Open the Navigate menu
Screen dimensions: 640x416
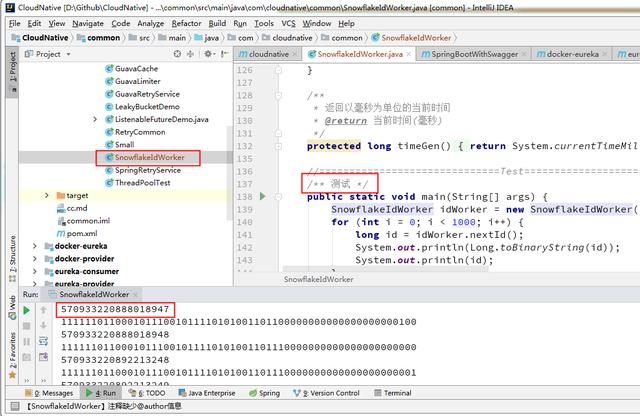click(88, 24)
